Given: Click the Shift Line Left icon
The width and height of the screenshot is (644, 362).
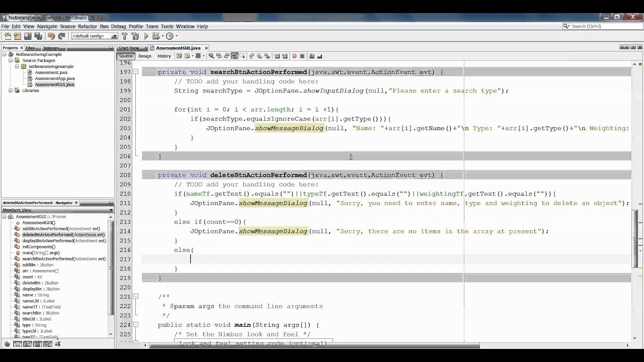Looking at the screenshot, I should point(277,56).
